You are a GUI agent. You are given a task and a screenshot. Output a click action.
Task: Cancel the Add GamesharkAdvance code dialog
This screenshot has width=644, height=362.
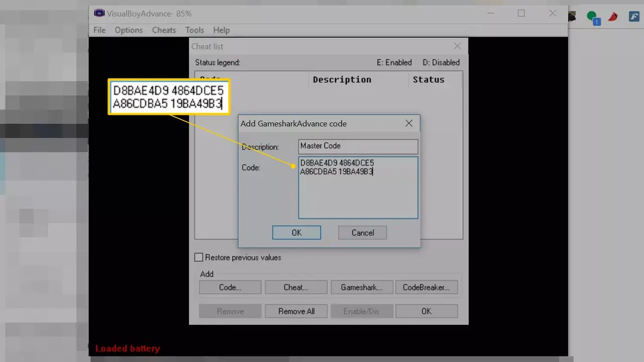pyautogui.click(x=362, y=233)
